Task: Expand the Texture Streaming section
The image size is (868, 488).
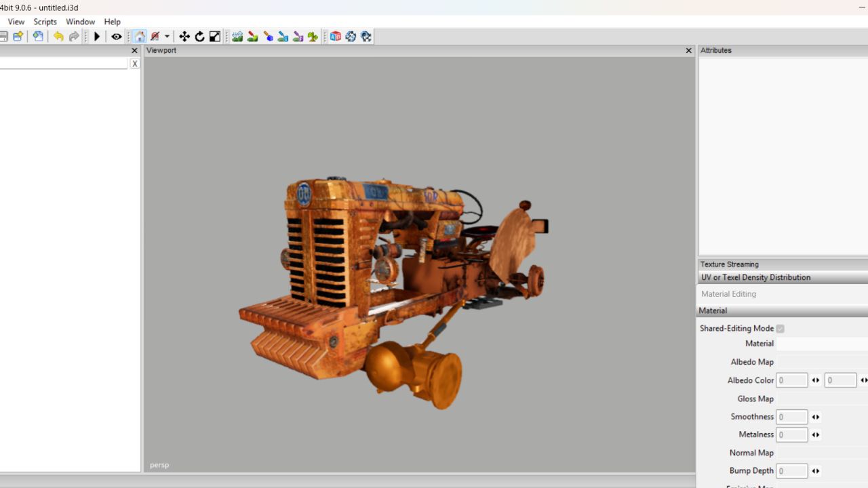Action: point(730,264)
